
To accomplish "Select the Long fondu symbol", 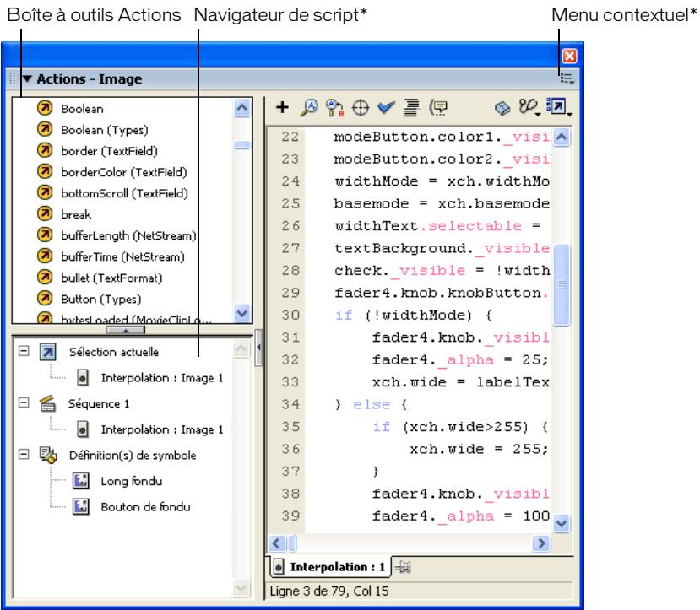I will click(x=131, y=481).
